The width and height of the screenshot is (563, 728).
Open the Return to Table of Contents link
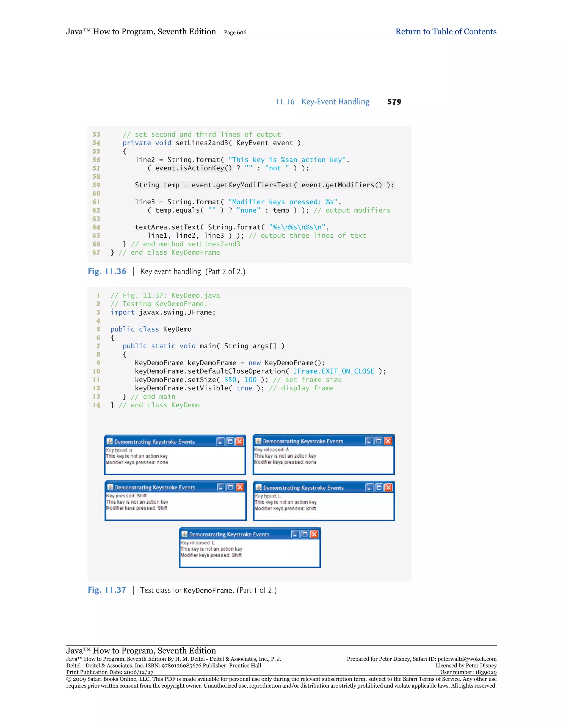click(446, 32)
